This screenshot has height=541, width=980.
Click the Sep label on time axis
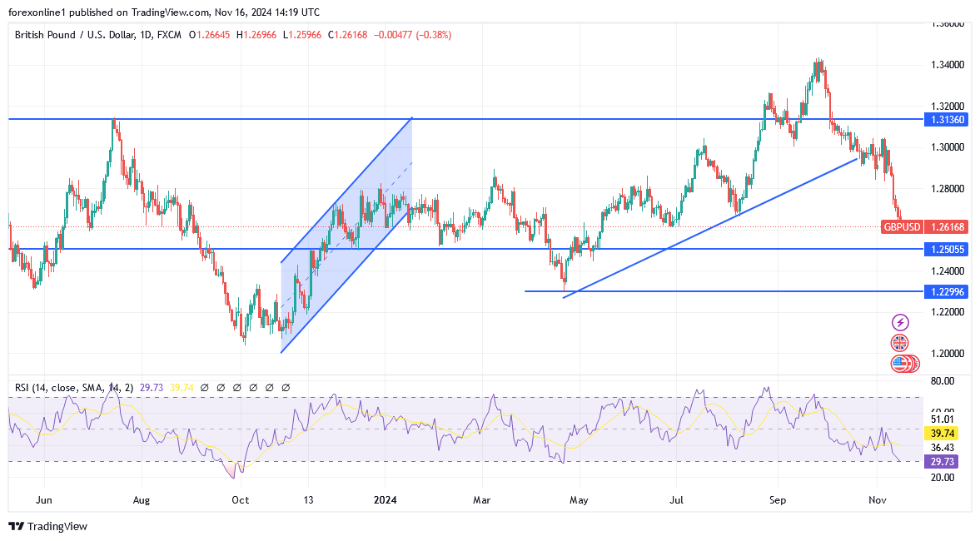pos(778,499)
